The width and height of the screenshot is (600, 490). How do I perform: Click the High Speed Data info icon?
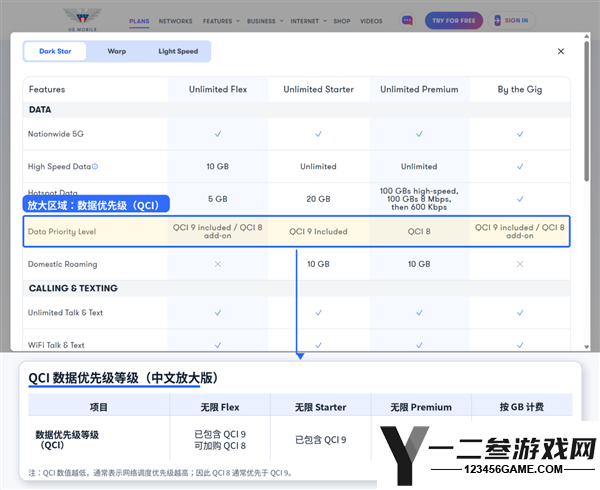coord(95,166)
